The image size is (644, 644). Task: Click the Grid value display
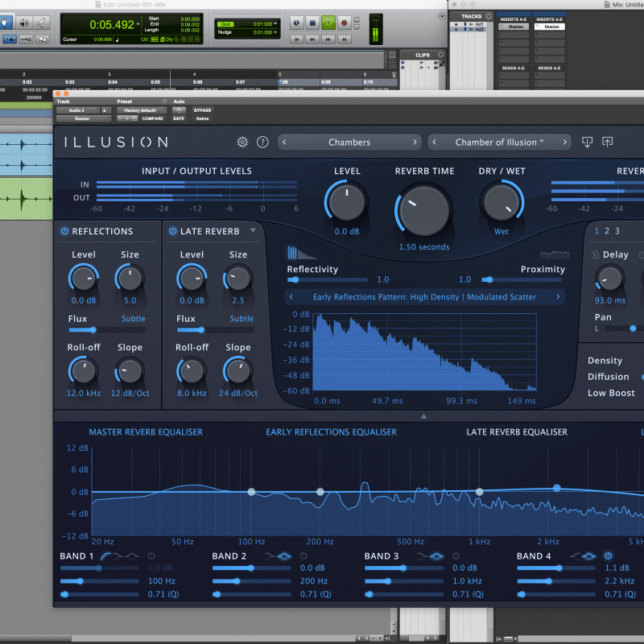click(263, 24)
